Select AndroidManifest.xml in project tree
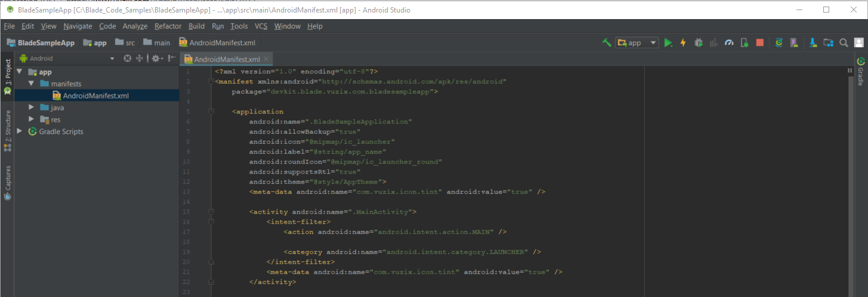Screen dimensions: 868x297 pos(97,95)
